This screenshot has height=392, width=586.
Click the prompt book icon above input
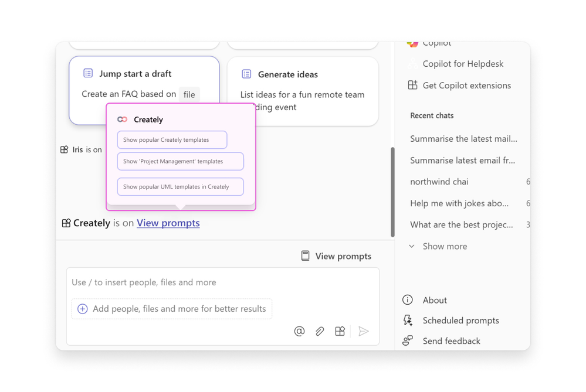coord(306,256)
